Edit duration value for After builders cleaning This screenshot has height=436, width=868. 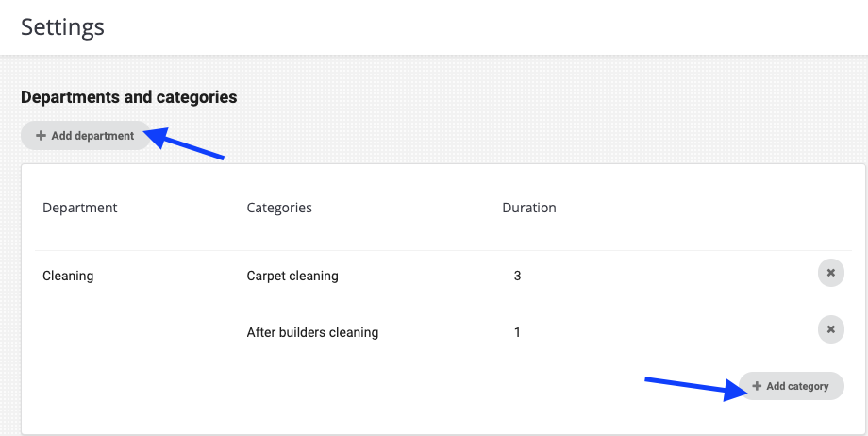(x=517, y=332)
